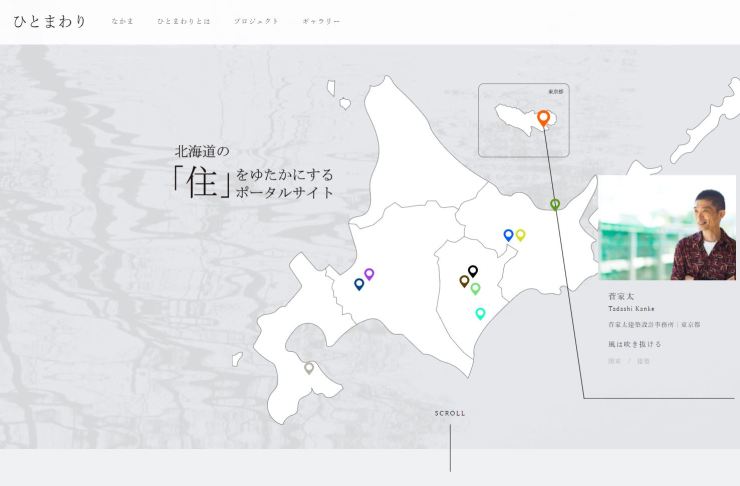The image size is (740, 486).
Task: Select the turquoise map pin
Action: pos(480,313)
